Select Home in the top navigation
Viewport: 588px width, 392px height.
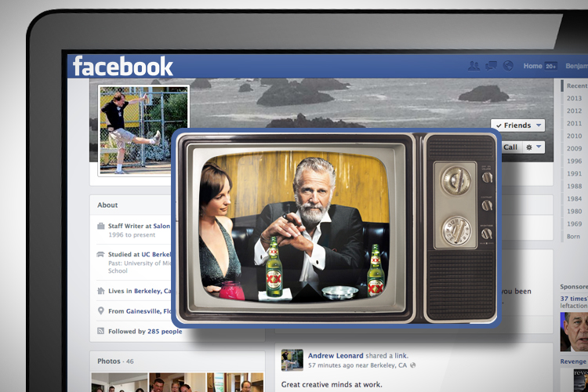(x=532, y=66)
